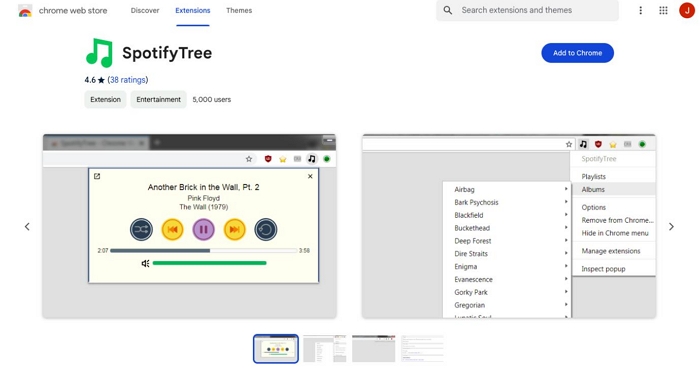Screen dimensions: 700x377
Task: Click the search magnifier icon
Action: (448, 10)
